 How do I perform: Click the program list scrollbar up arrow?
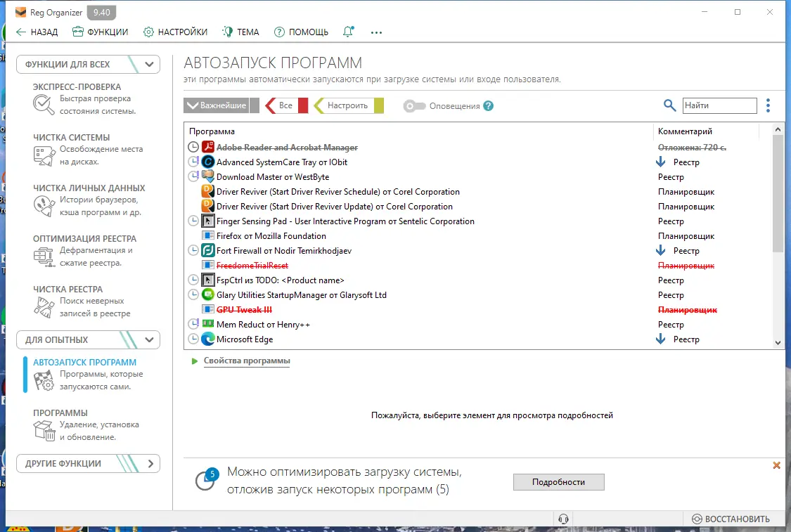pos(778,129)
